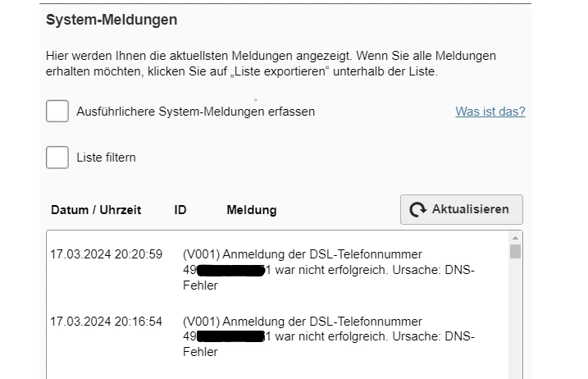This screenshot has width=588, height=379.
Task: Click the message list scrollbar thumb
Action: pyautogui.click(x=515, y=251)
